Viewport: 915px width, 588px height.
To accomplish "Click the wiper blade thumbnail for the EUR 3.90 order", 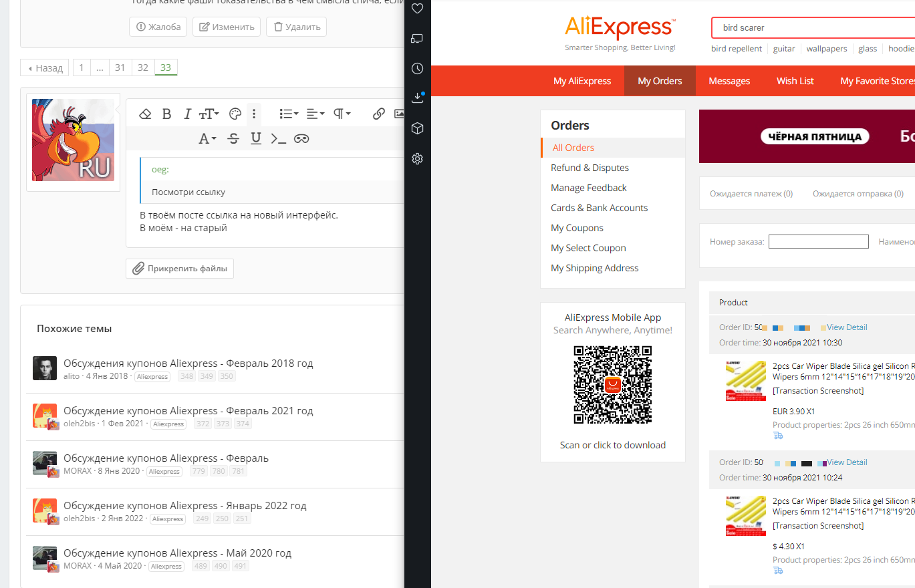I will [x=746, y=381].
